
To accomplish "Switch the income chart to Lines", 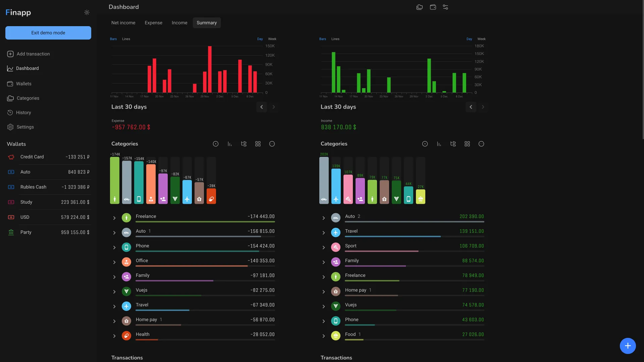I will tap(335, 39).
